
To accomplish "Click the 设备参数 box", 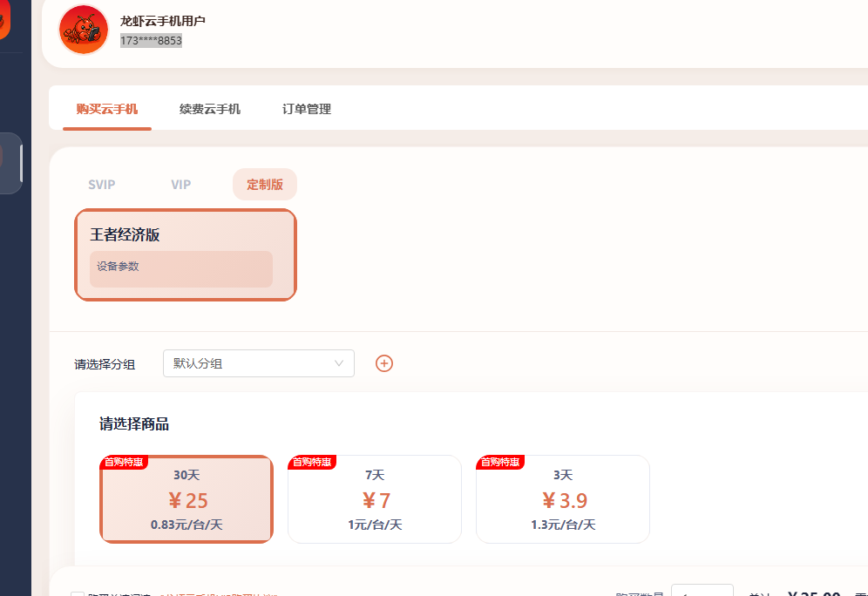I will click(181, 269).
